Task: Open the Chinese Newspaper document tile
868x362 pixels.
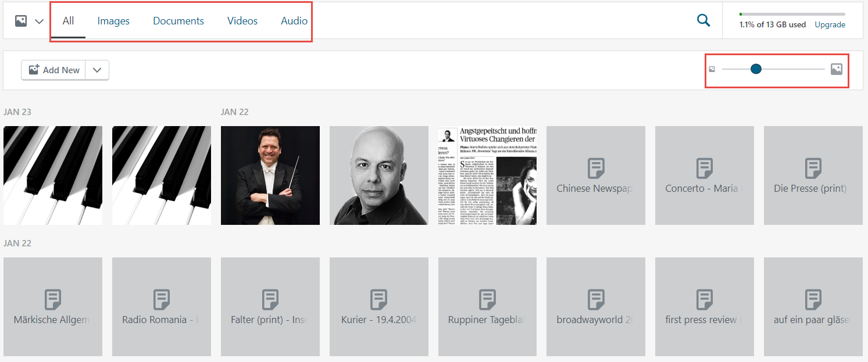Action: point(595,175)
